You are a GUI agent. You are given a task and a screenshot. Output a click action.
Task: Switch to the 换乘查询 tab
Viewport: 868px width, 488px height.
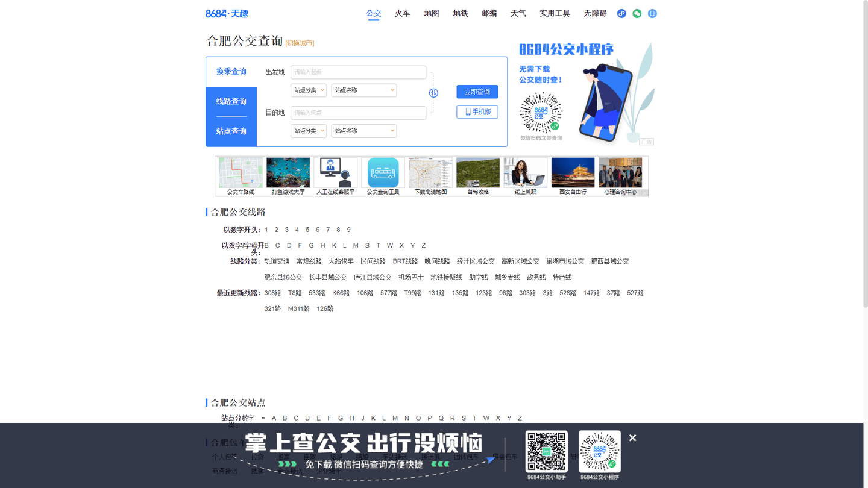pos(231,72)
